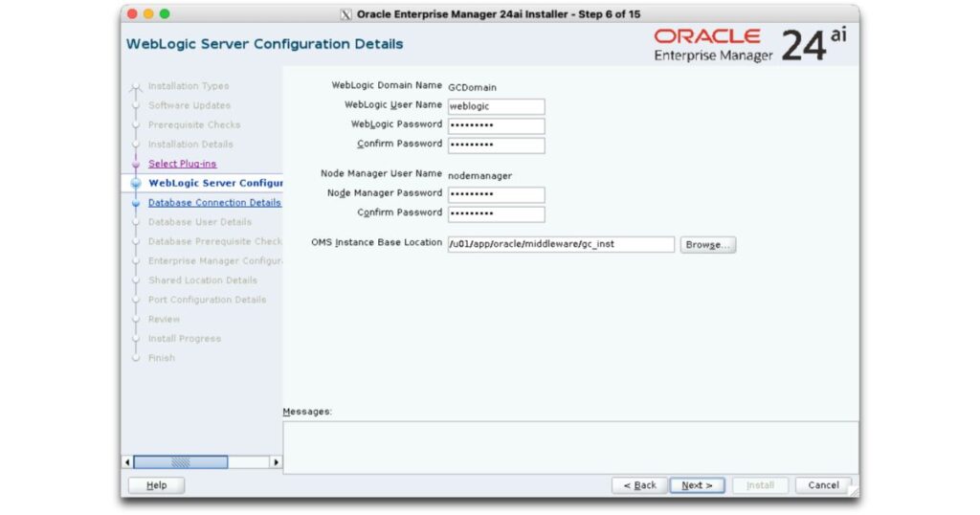Image resolution: width=980 pixels, height=515 pixels.
Task: Click the Messages text area
Action: coord(570,447)
